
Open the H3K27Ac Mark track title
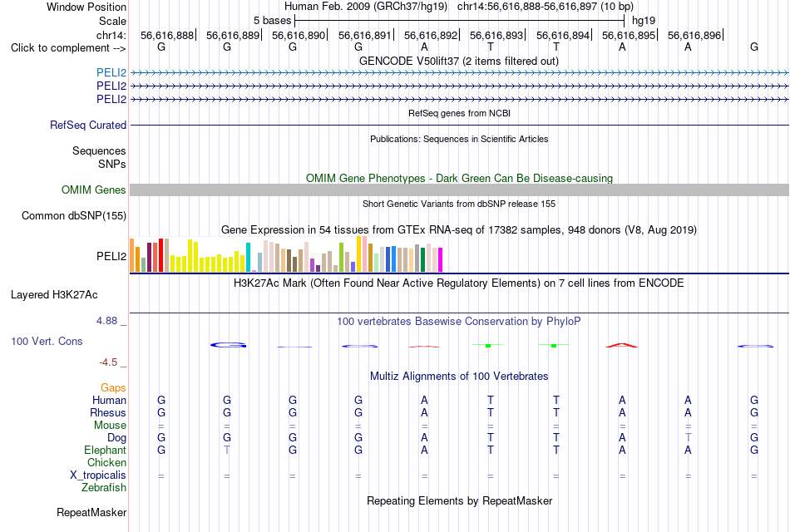[459, 283]
